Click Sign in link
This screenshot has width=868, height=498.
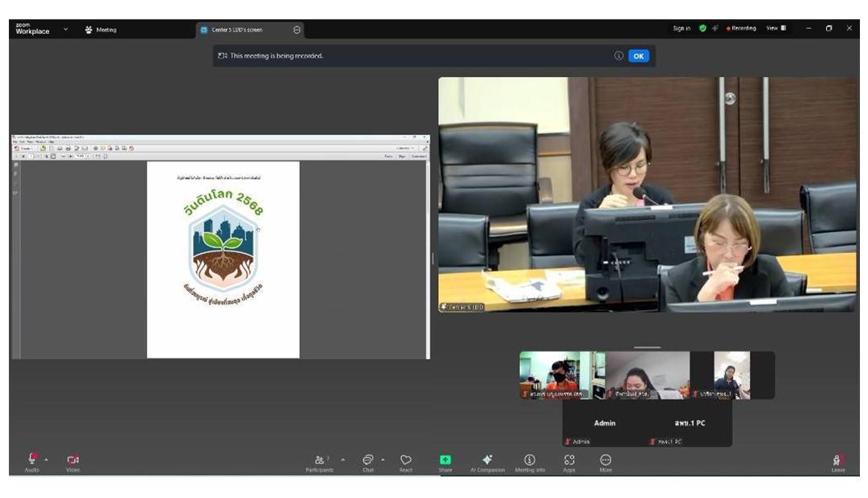pos(682,28)
